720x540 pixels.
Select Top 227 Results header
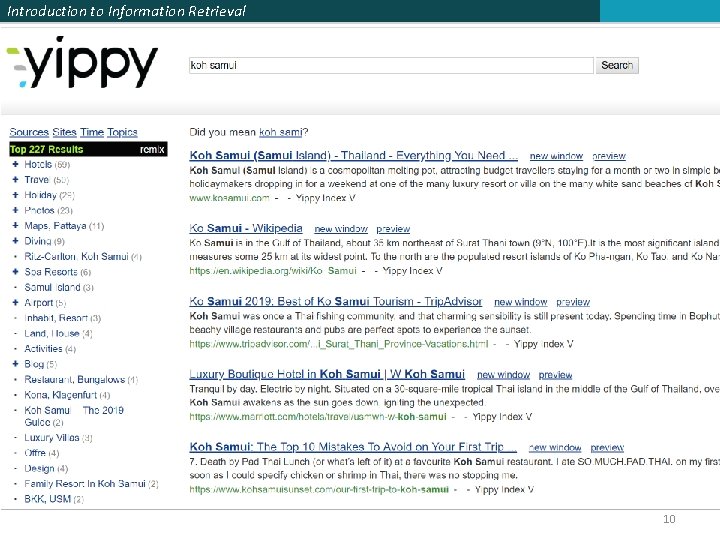click(x=46, y=149)
